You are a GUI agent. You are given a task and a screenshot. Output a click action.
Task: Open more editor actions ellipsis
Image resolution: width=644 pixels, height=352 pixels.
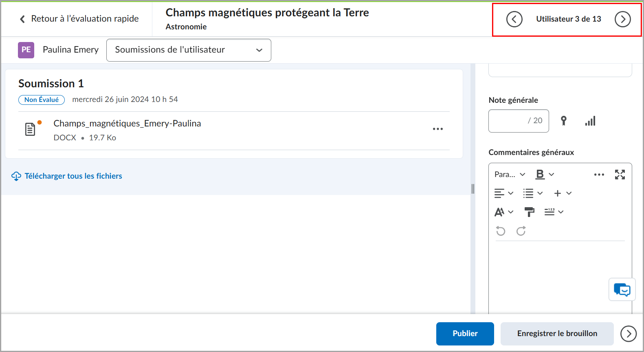coord(599,175)
